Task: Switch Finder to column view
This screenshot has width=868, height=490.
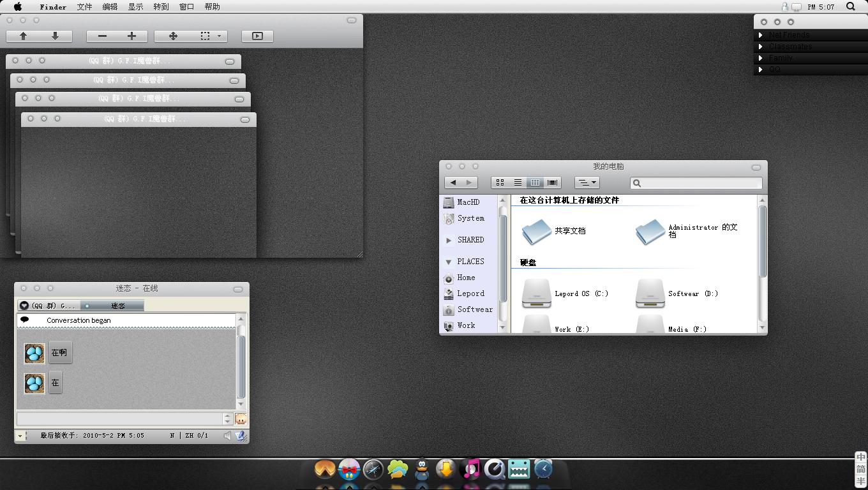Action: [535, 182]
